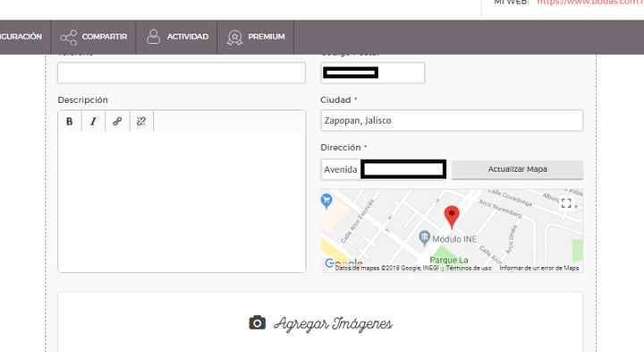644x352 pixels.
Task: Insert link using the chain icon
Action: click(x=117, y=121)
